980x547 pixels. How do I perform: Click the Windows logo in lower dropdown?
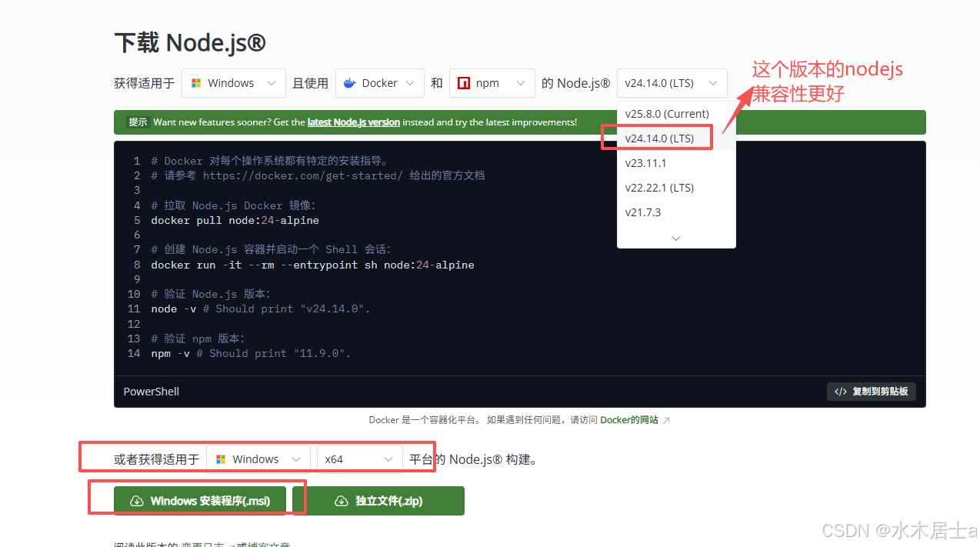click(221, 459)
